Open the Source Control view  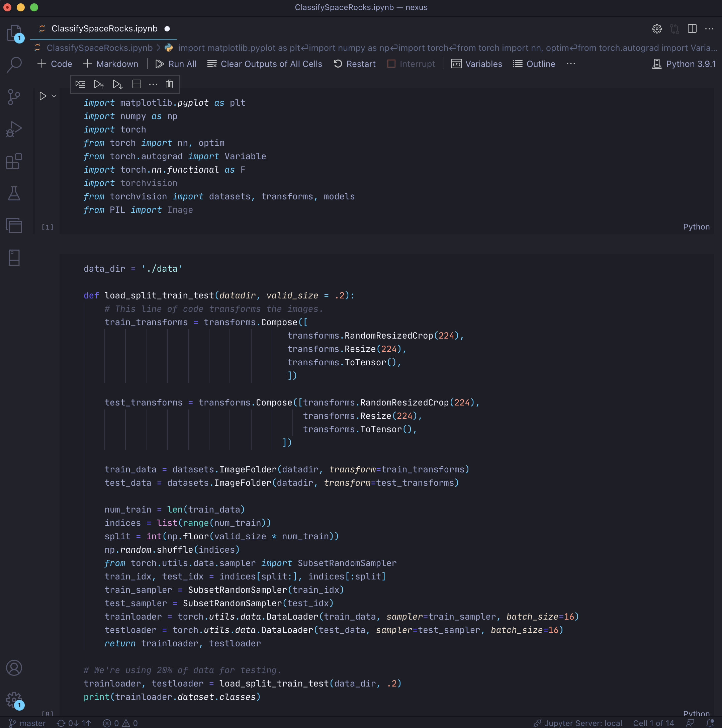(x=14, y=97)
